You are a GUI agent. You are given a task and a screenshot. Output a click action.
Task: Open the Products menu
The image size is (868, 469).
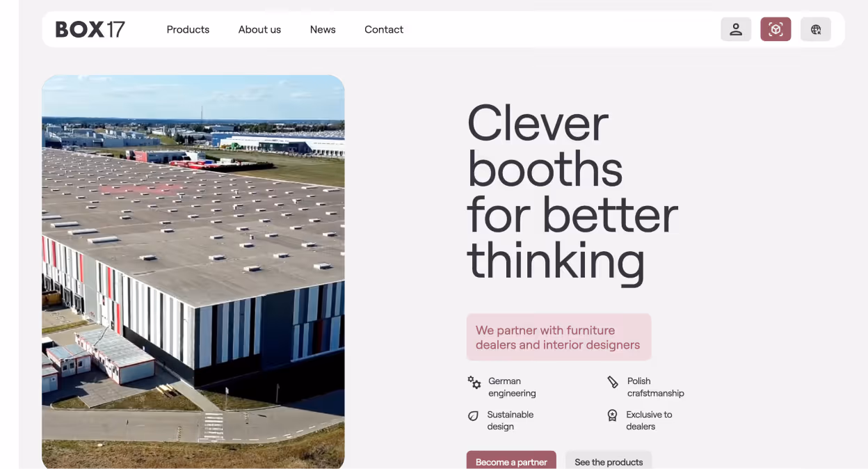tap(188, 29)
